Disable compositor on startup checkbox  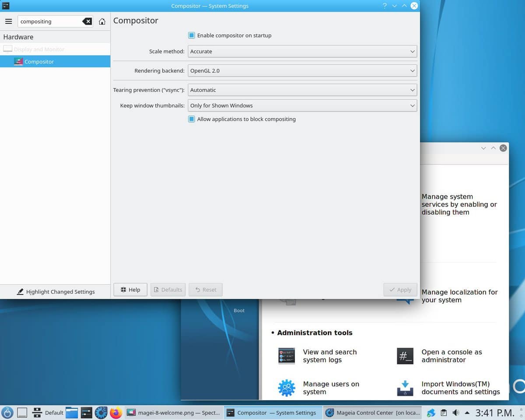(192, 35)
